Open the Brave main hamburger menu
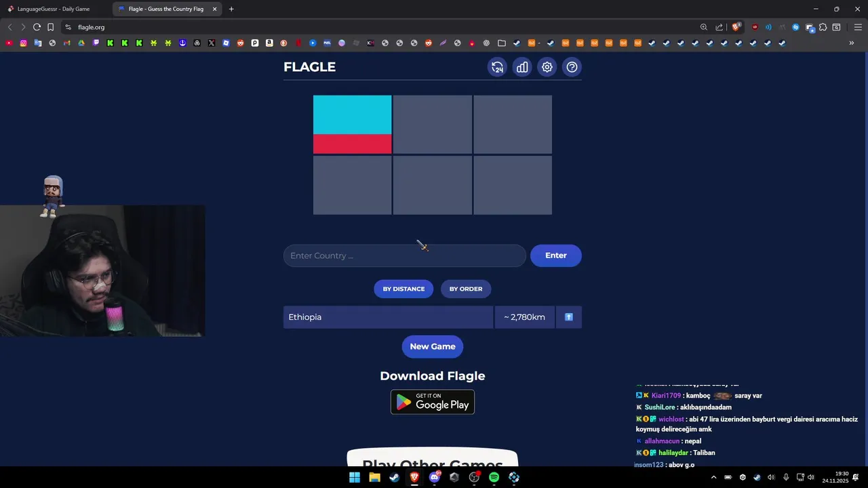The height and width of the screenshot is (488, 868). [x=858, y=27]
